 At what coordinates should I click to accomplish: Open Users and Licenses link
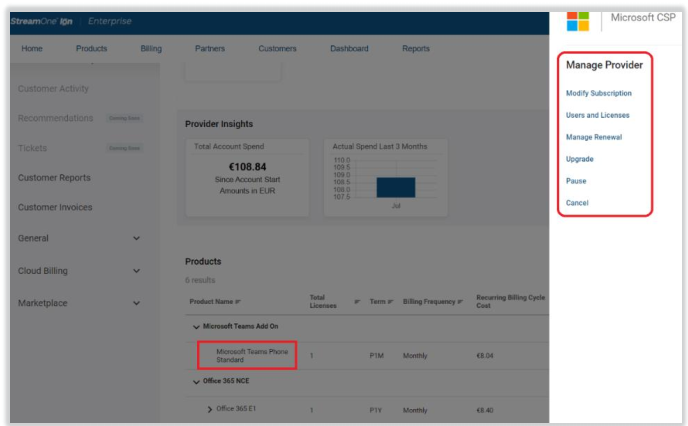point(597,115)
